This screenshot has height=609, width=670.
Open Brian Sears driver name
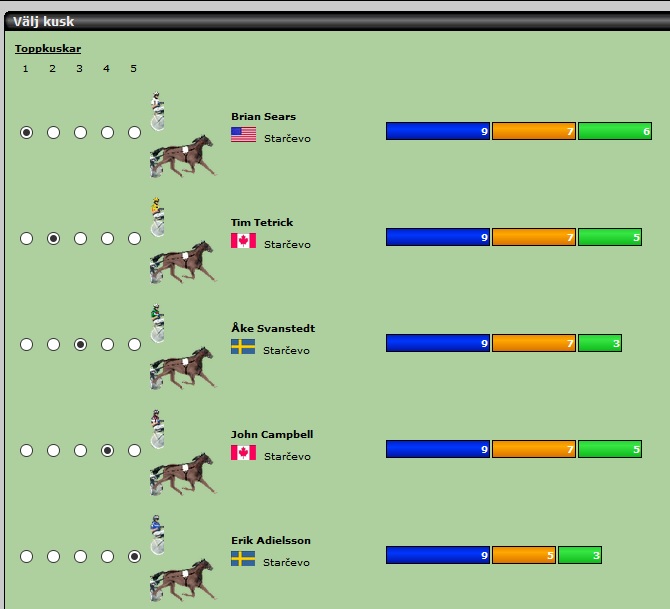(x=263, y=117)
